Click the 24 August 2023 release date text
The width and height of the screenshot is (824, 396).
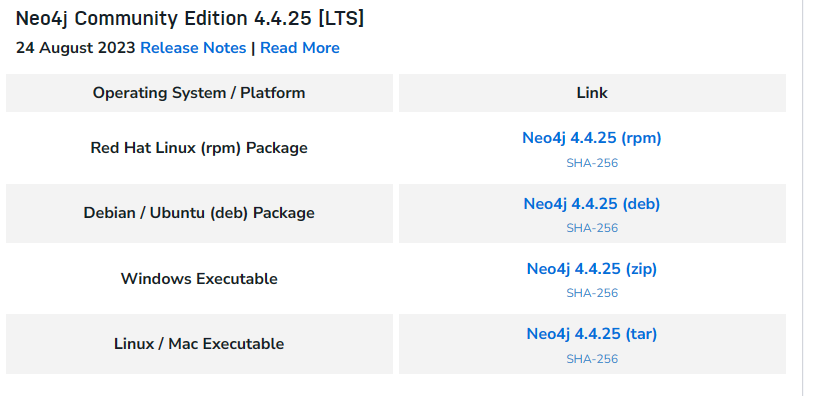76,48
